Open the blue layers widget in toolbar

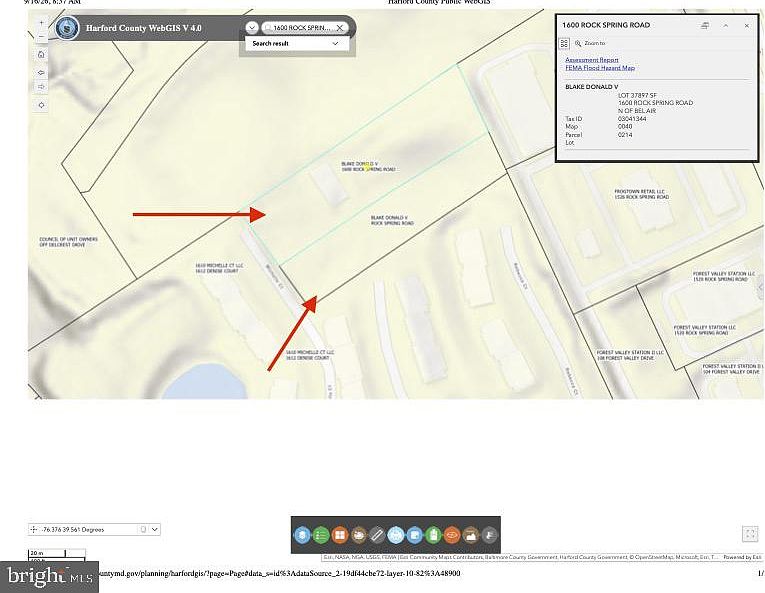point(302,535)
